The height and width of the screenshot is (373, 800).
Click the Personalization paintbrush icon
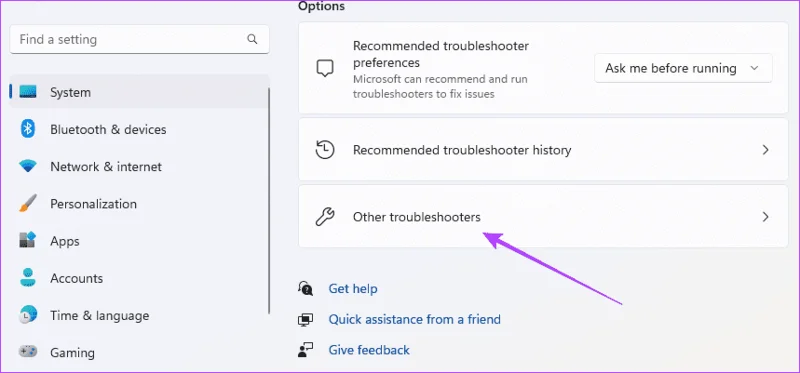pyautogui.click(x=28, y=204)
